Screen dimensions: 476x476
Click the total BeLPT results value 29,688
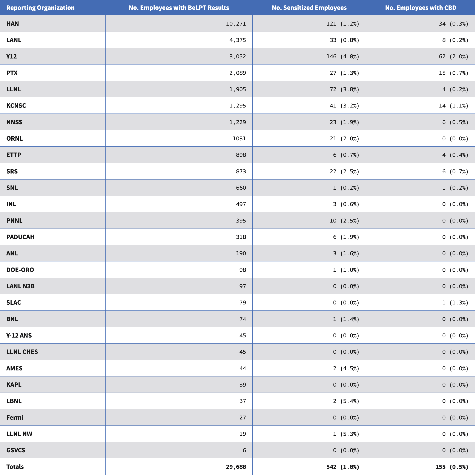tap(236, 467)
